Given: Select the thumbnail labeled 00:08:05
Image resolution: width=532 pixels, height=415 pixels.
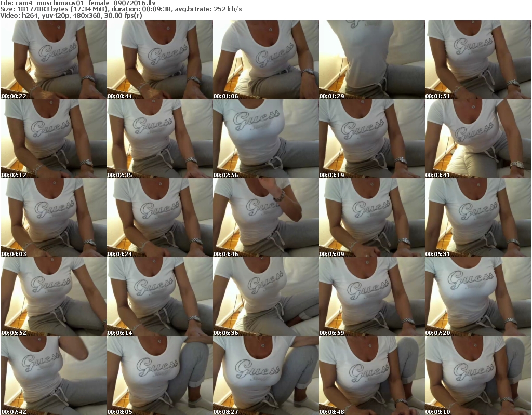Looking at the screenshot, I should click(160, 376).
